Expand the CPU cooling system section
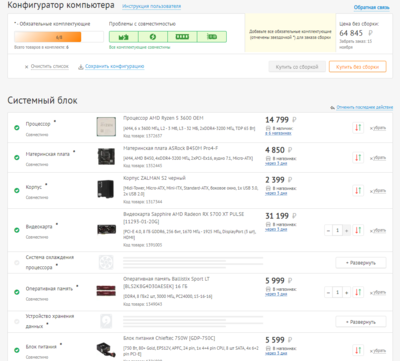The height and width of the screenshot is (361, 400). (361, 263)
